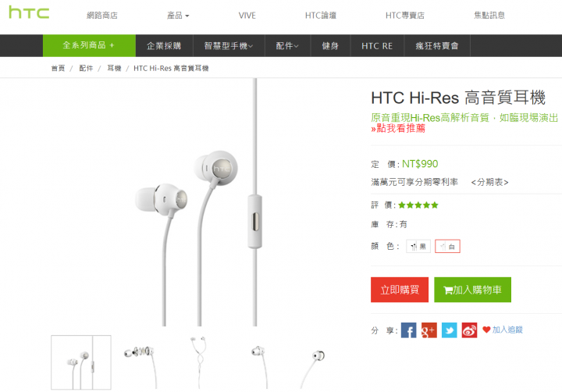
Task: Go to HTC RE tab
Action: click(x=377, y=46)
